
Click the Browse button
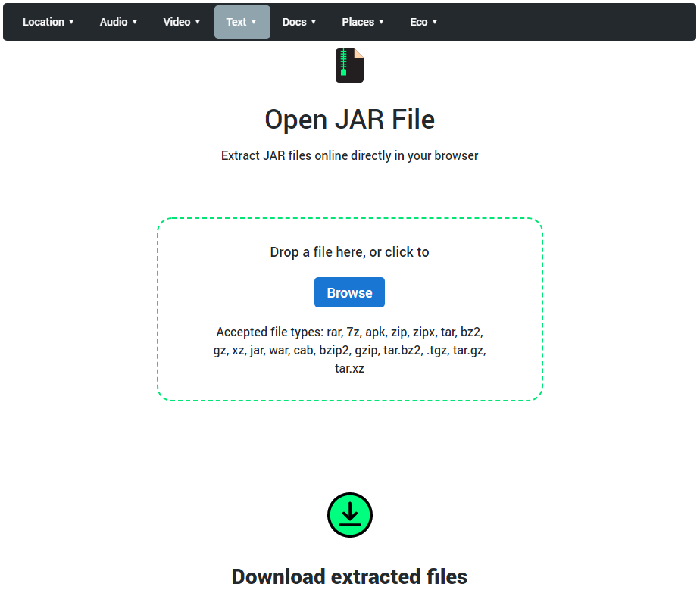(349, 292)
